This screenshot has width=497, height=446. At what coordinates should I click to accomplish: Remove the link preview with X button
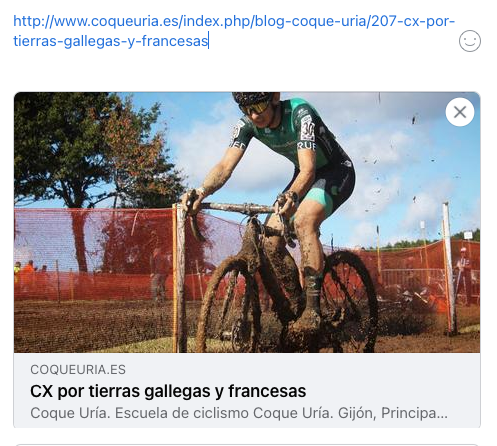pyautogui.click(x=460, y=112)
